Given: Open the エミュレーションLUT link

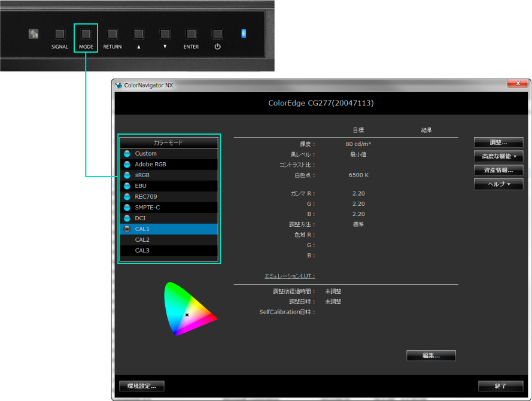Looking at the screenshot, I should click(290, 276).
